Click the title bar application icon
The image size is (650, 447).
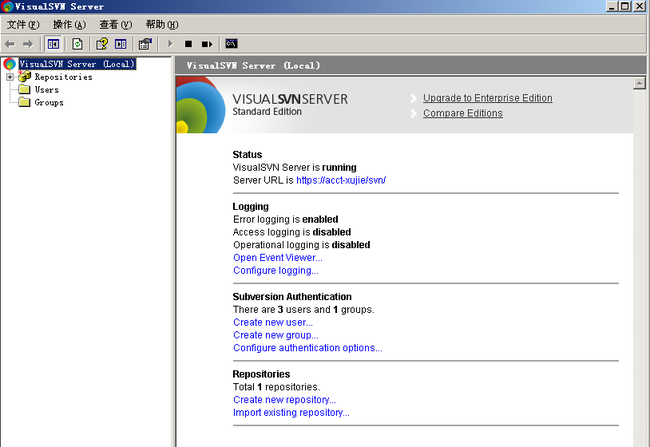click(x=7, y=6)
